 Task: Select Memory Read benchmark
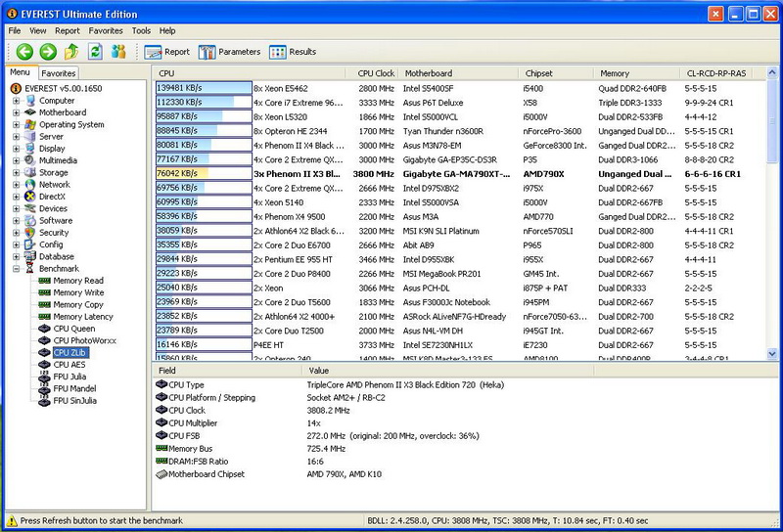[x=78, y=281]
